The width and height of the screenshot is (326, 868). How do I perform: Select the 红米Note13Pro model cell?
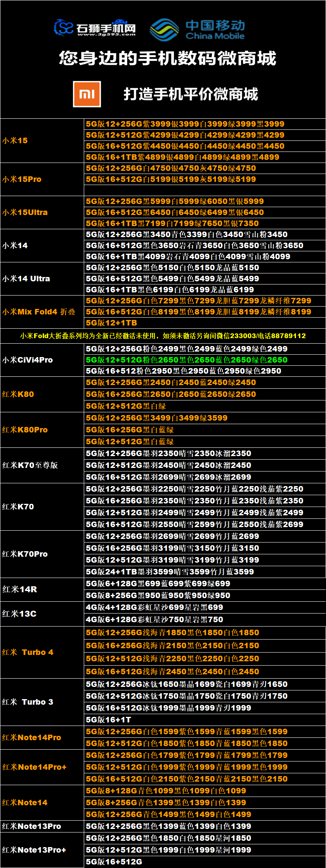coord(42,826)
